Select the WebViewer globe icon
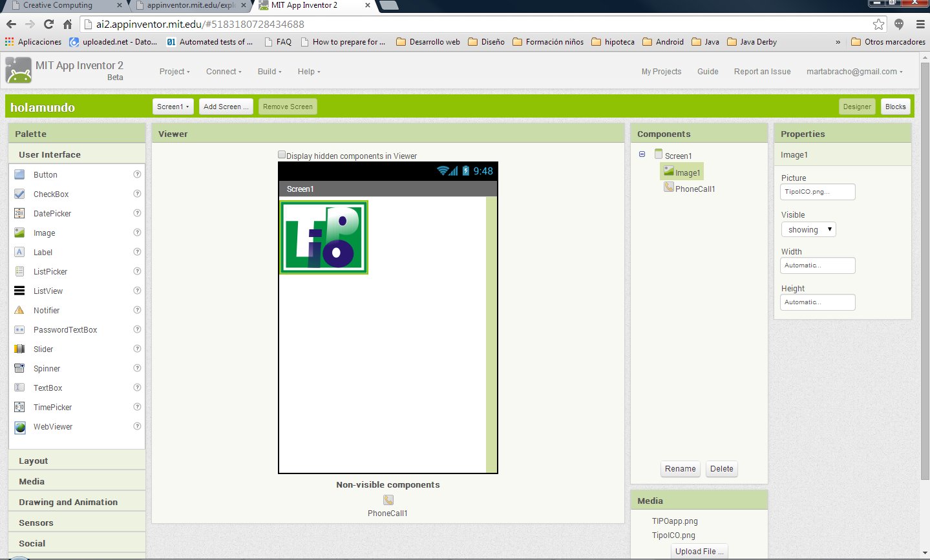 point(20,427)
